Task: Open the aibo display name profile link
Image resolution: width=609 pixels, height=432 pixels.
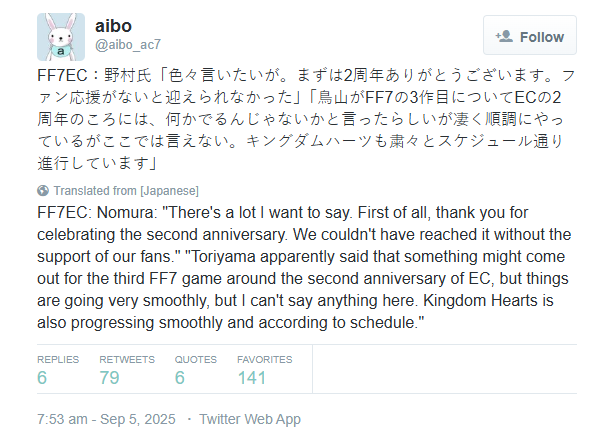Action: coord(113,24)
